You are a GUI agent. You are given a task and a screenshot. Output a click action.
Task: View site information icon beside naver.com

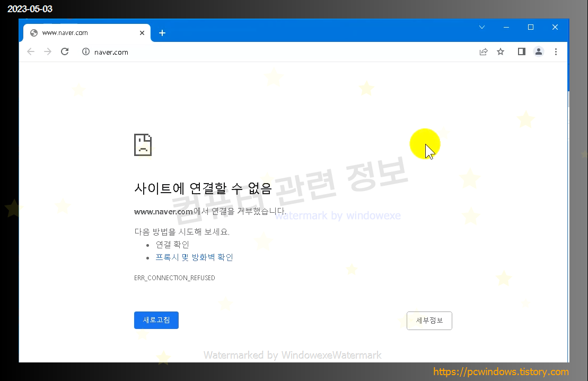click(x=86, y=52)
